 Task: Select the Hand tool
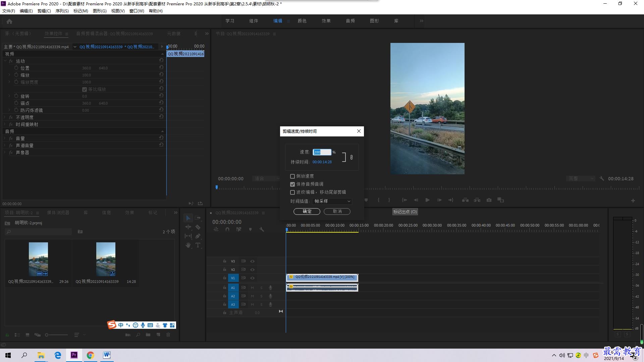(188, 245)
